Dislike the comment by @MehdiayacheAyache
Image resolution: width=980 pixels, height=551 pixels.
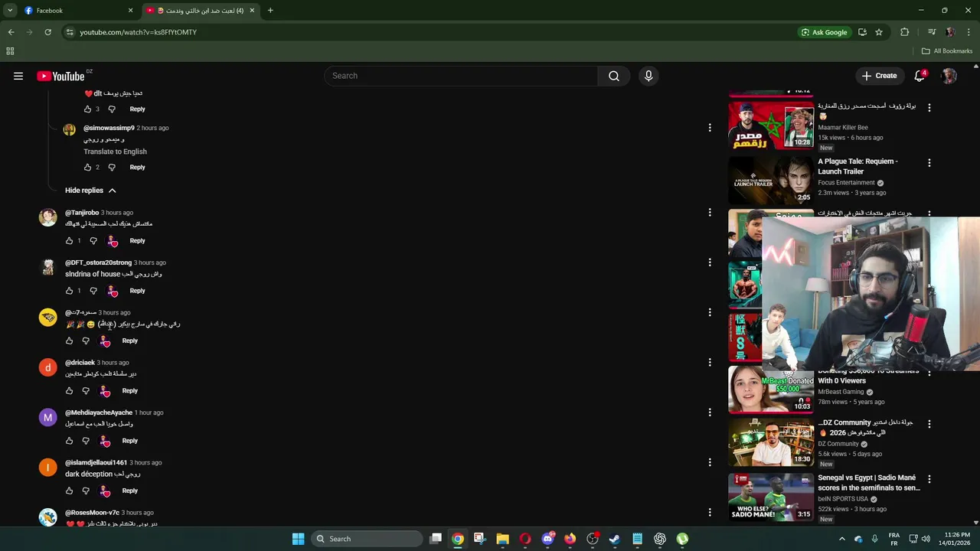point(86,441)
